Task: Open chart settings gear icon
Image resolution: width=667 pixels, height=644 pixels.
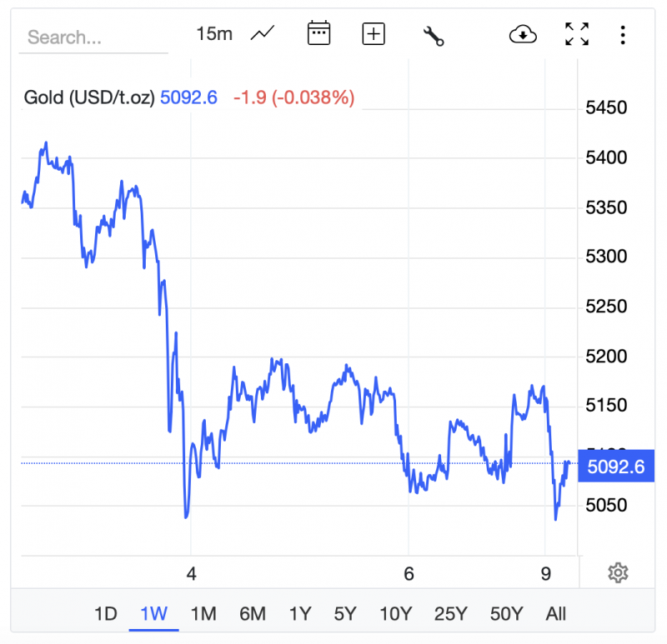Action: tap(618, 572)
